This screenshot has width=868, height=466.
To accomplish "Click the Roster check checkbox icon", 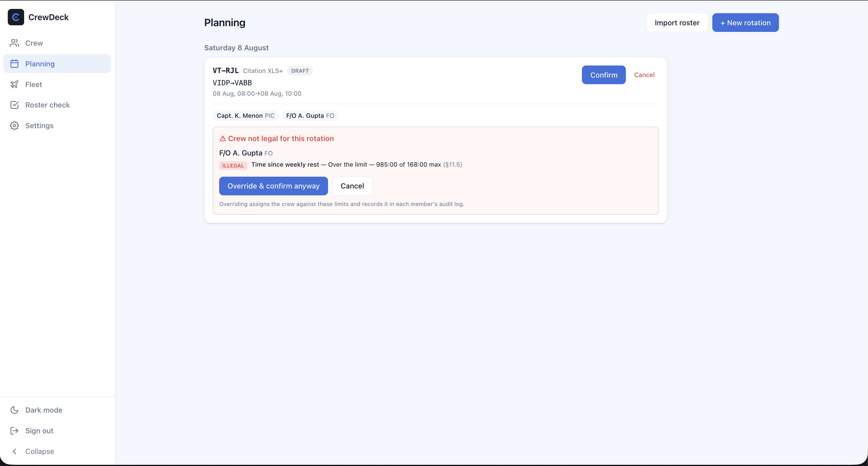I will [14, 105].
